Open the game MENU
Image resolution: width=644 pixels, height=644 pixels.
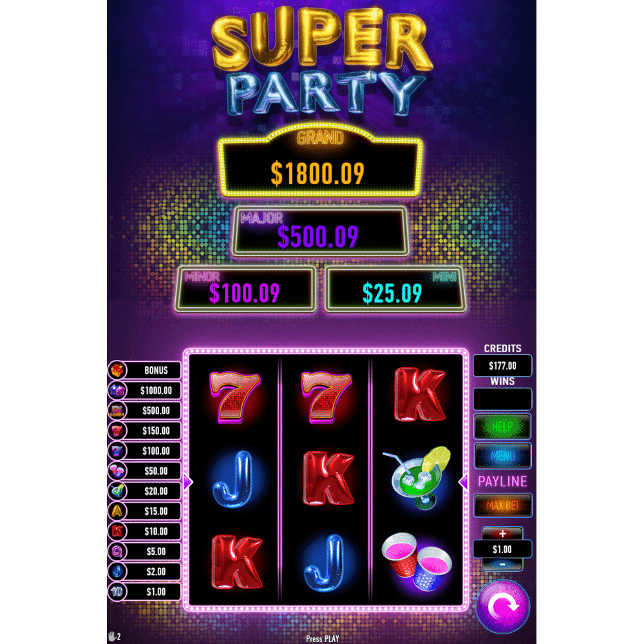(502, 456)
